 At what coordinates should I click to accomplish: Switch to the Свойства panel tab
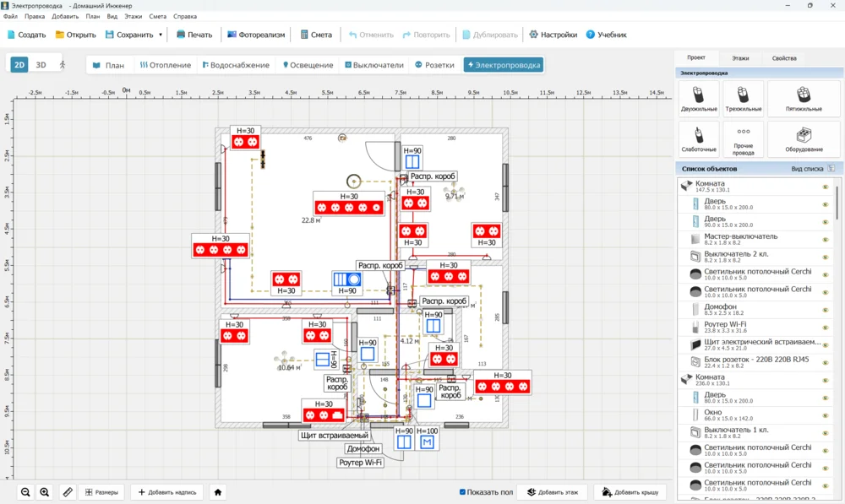[x=783, y=58]
